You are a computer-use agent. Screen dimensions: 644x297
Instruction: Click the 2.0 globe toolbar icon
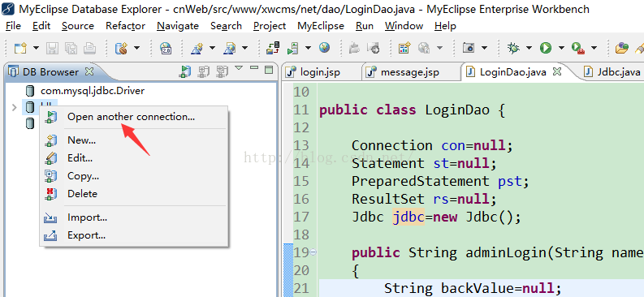[166, 49]
